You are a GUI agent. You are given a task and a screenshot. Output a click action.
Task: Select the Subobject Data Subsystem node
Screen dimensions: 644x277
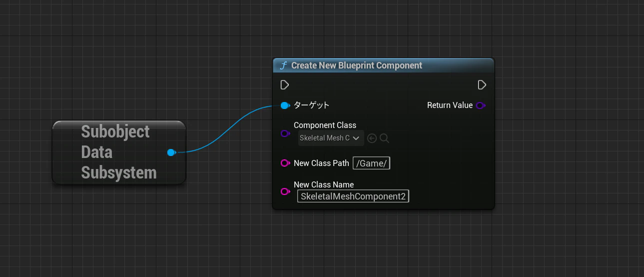119,152
